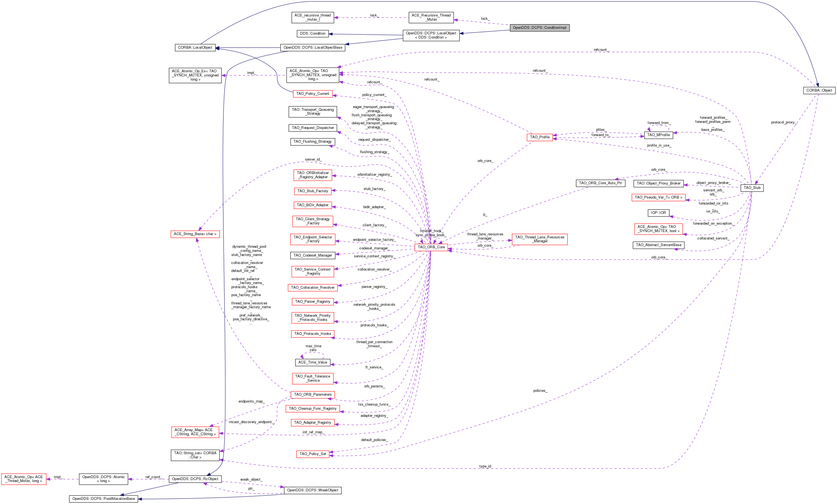Click the protocol_proxy_ edge label

784,122
